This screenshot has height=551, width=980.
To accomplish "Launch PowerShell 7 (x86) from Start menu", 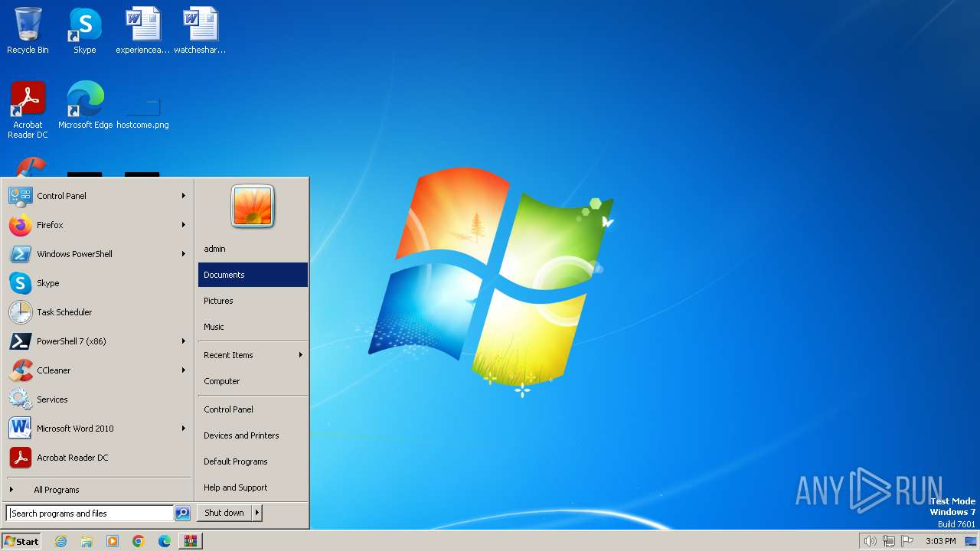I will click(x=98, y=341).
